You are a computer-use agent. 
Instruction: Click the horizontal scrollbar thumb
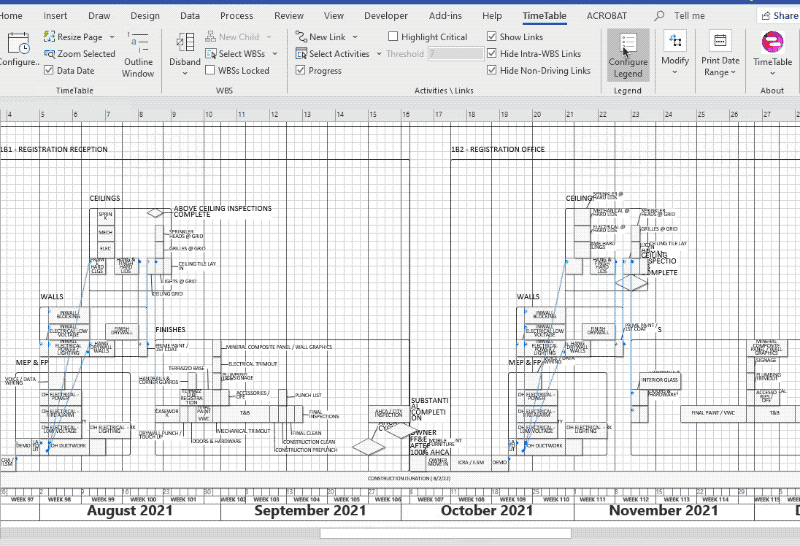pos(445,534)
